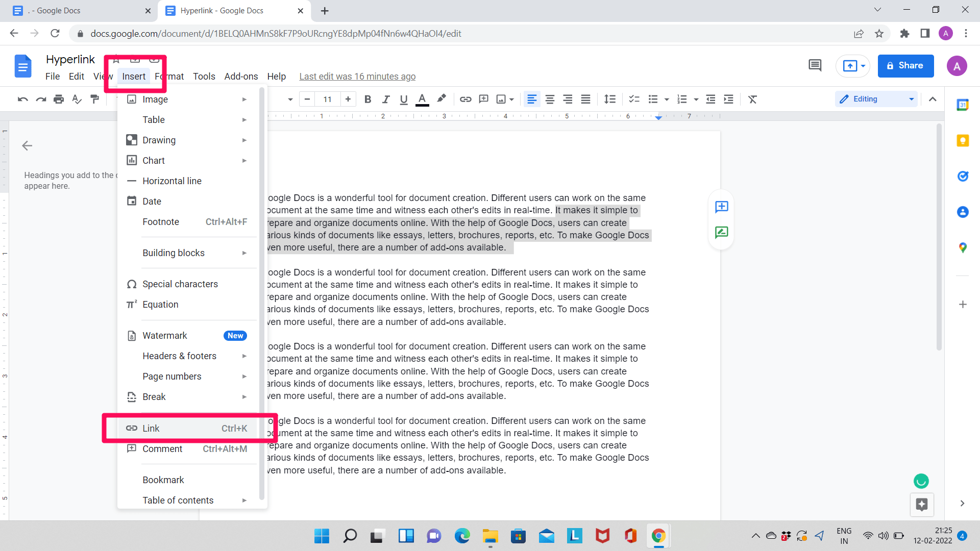Click the Insert Link icon in toolbar
Image resolution: width=980 pixels, height=551 pixels.
(465, 99)
